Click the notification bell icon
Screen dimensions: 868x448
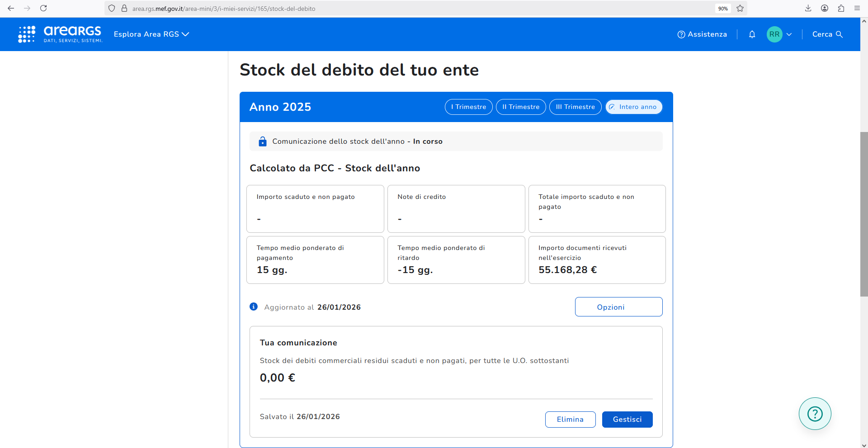[752, 34]
